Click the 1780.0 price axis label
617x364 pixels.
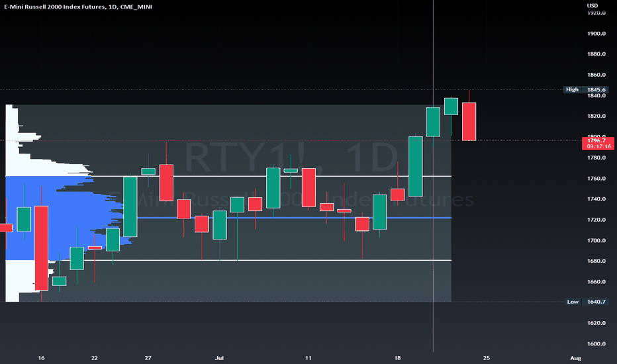(x=596, y=158)
